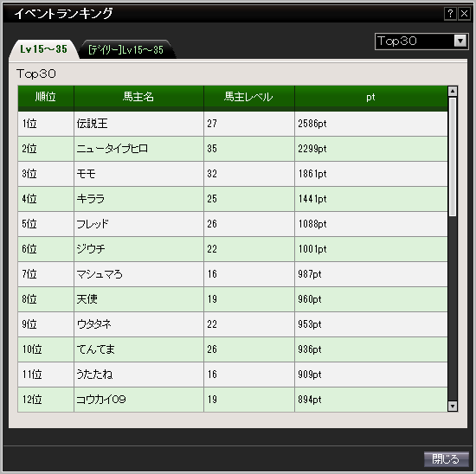
Task: Click the scrollbar track below the thumb
Action: click(453, 308)
